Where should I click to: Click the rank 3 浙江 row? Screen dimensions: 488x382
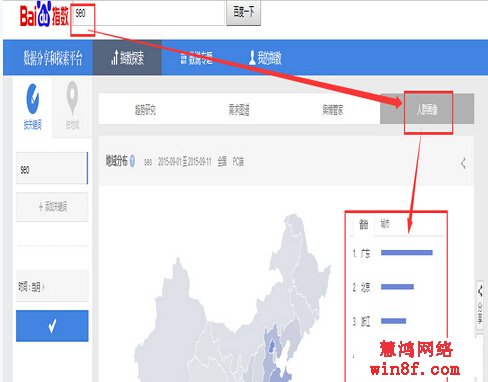pos(379,321)
